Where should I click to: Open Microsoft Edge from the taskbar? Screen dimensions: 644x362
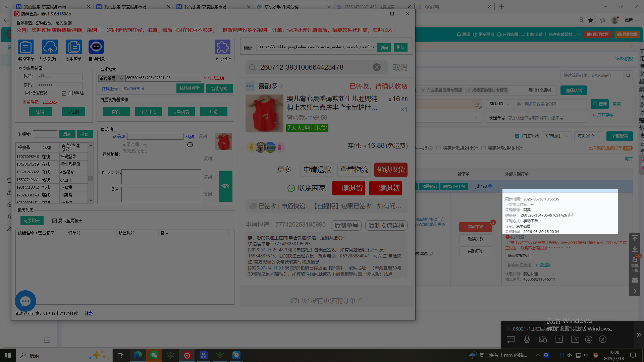138,355
